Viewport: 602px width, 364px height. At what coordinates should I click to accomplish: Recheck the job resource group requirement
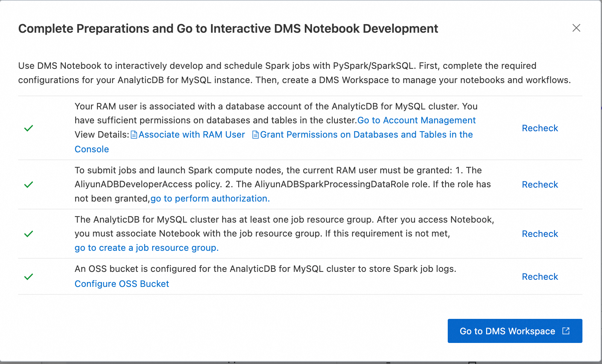[540, 234]
